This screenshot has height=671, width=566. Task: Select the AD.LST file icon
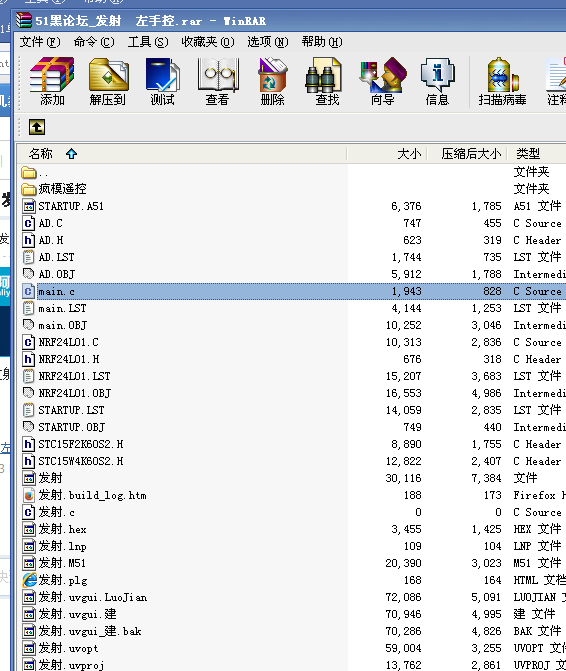(29, 257)
